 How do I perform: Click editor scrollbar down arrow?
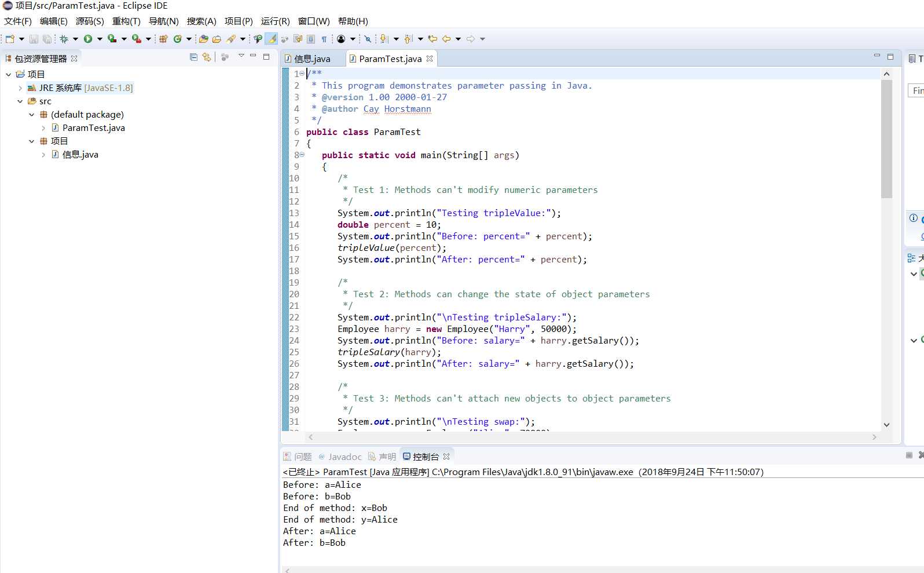point(886,425)
